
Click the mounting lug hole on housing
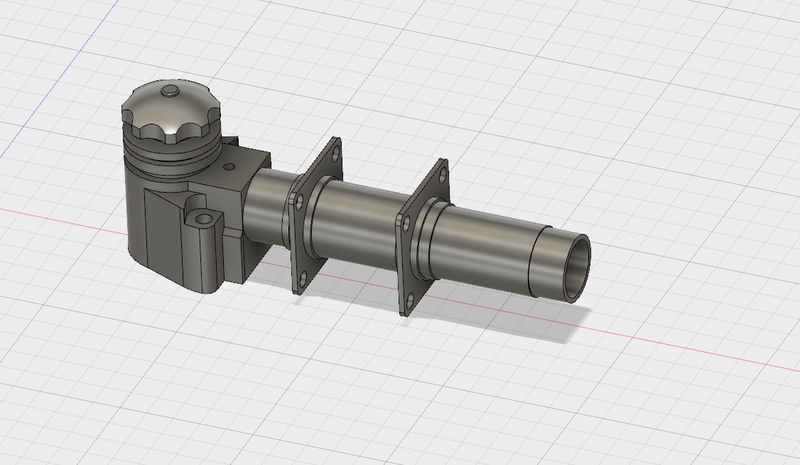point(205,217)
